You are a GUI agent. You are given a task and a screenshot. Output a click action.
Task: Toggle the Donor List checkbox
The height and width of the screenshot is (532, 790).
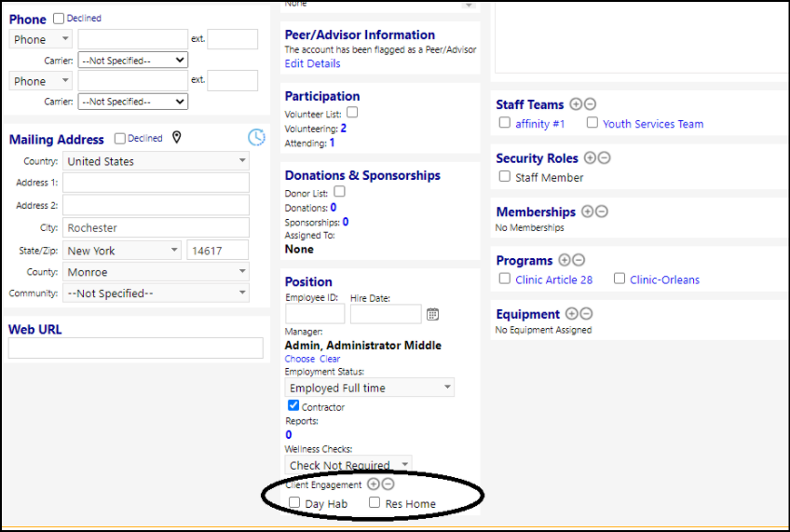tap(340, 191)
